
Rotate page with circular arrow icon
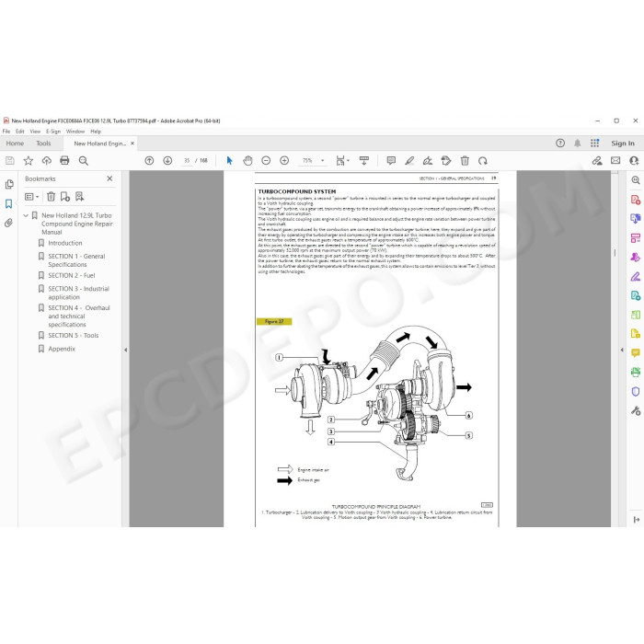483,161
